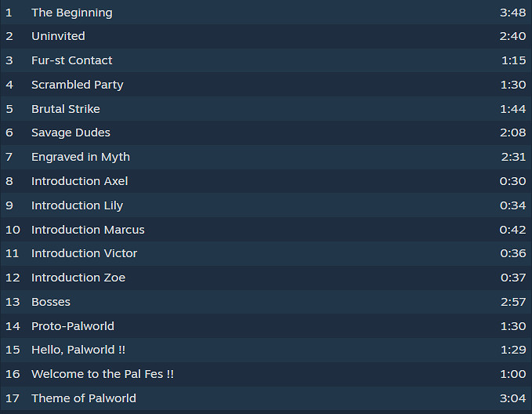Play Engraved in Myth
Image resolution: width=532 pixels, height=414 pixels.
point(80,157)
